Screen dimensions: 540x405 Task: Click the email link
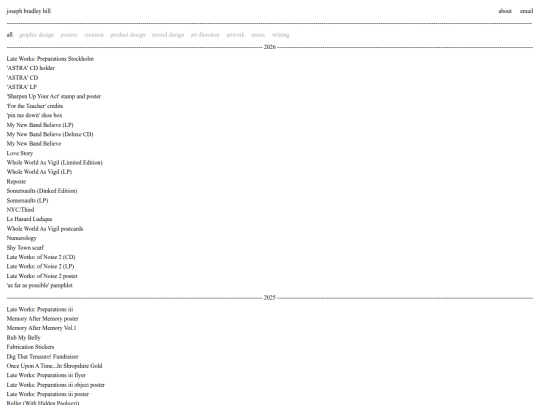(x=526, y=11)
